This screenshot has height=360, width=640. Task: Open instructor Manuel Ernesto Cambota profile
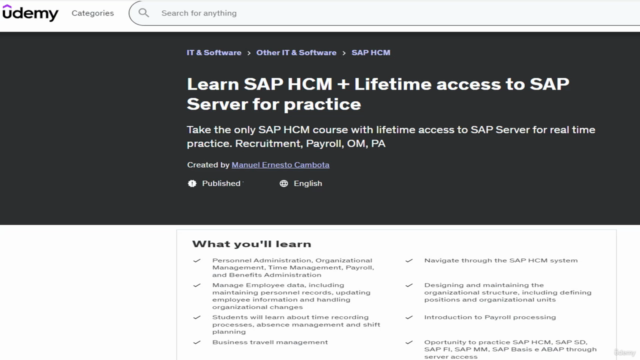click(280, 165)
